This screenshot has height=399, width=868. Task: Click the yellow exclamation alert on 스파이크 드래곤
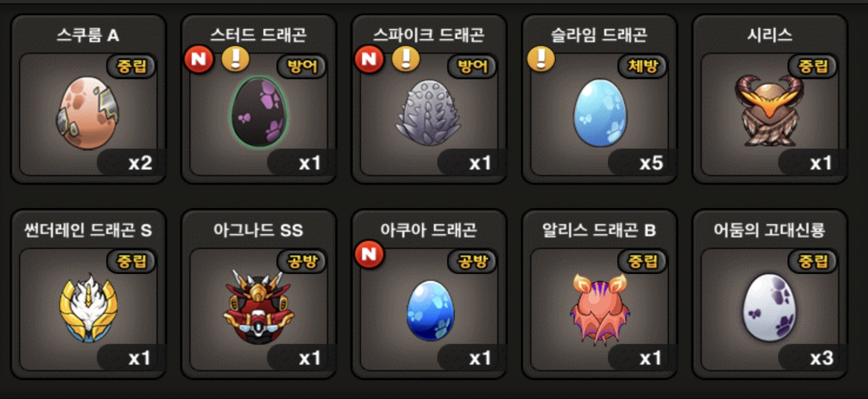click(406, 59)
